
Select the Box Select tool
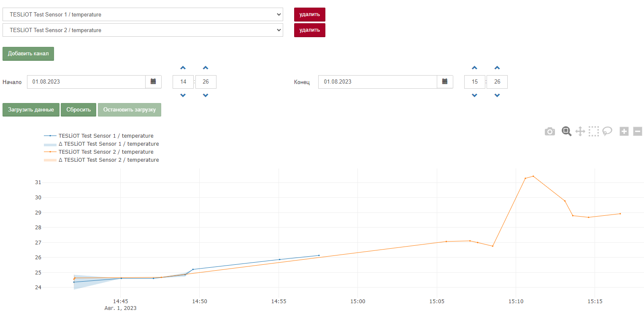click(594, 131)
